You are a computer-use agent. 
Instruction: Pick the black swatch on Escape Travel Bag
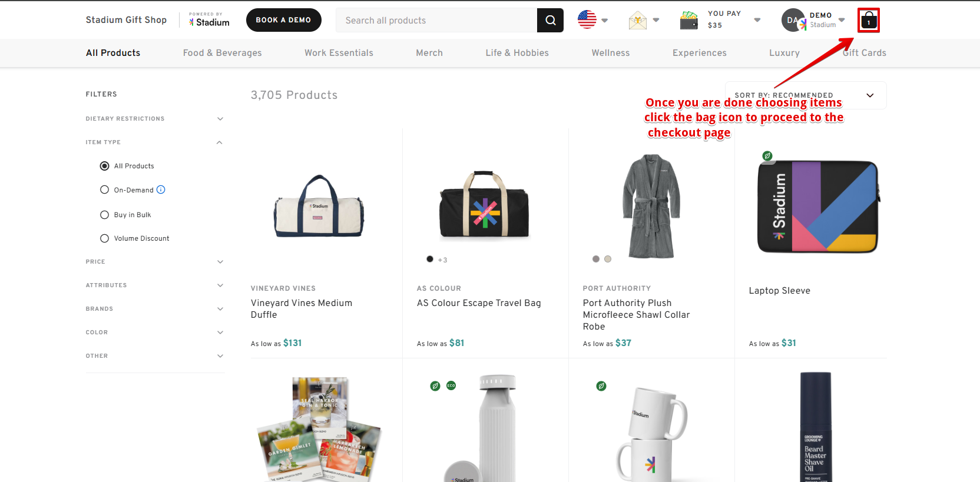pos(430,259)
